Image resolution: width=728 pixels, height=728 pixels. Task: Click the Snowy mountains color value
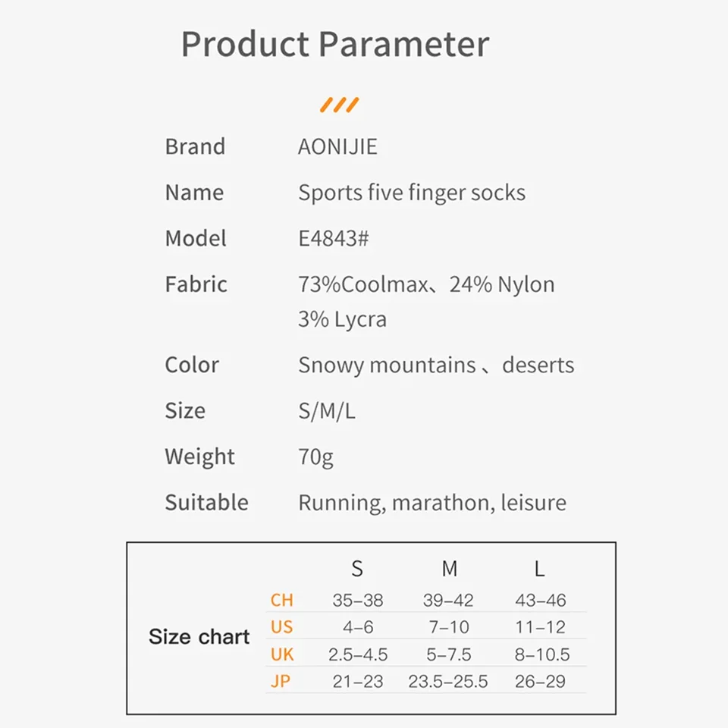(387, 365)
